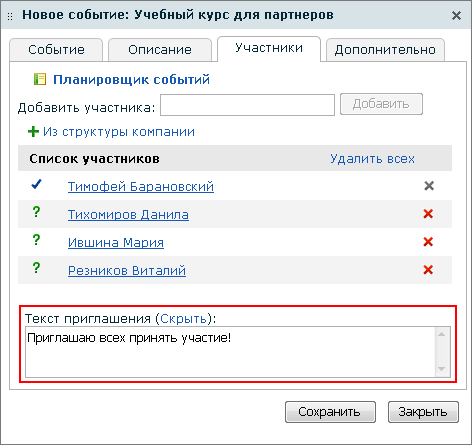Viewport: 472px width, 445px height.
Task: Close the dialog with title bar X
Action: pos(456,15)
